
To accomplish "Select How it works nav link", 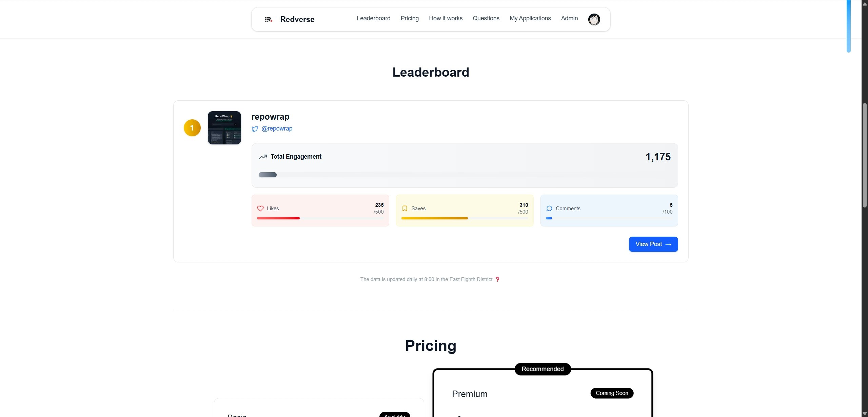I will 446,18.
